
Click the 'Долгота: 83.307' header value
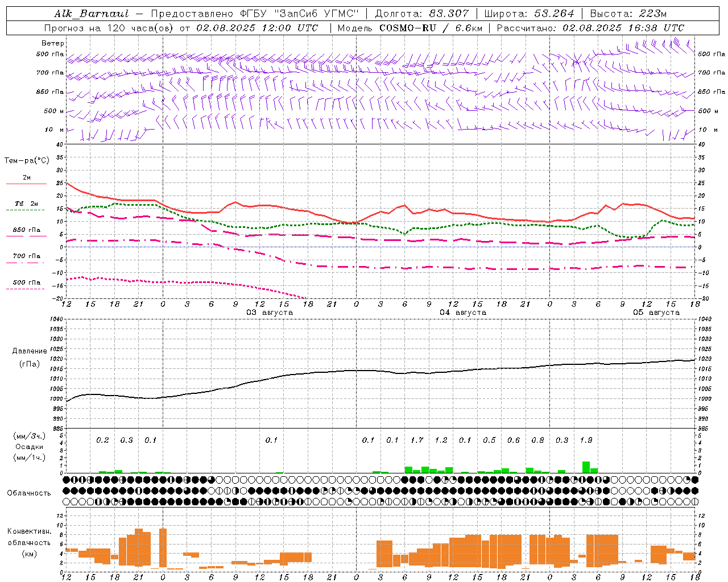coord(421,14)
